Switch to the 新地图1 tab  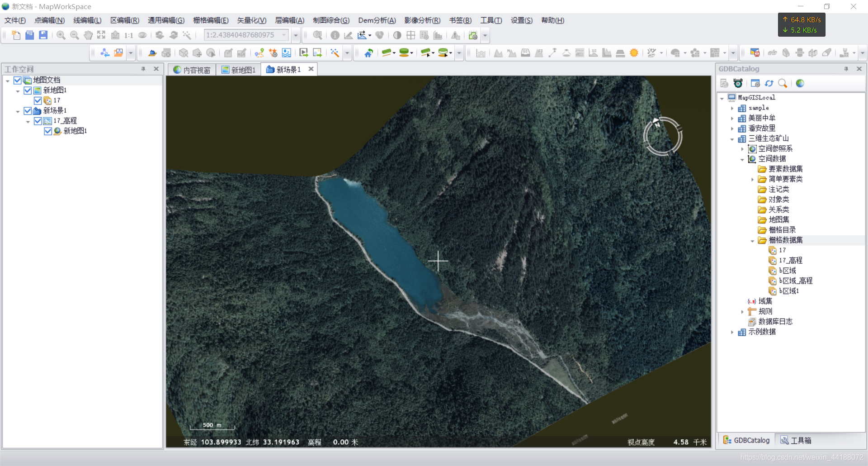(x=239, y=70)
